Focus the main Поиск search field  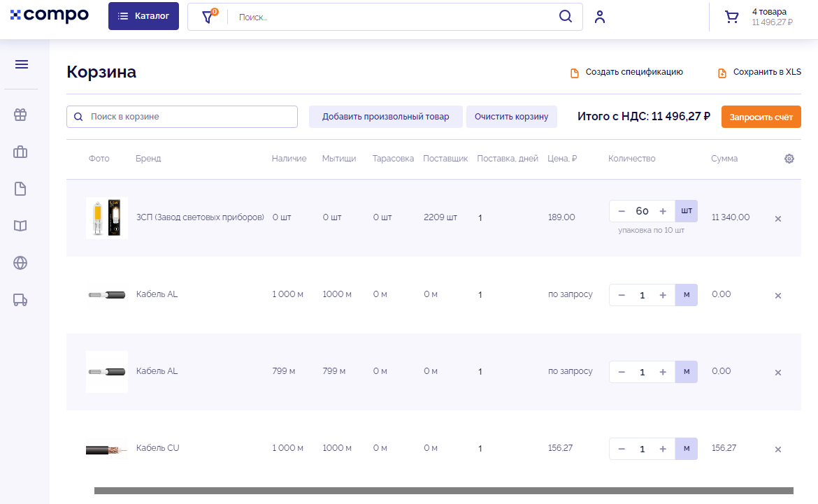tap(392, 17)
